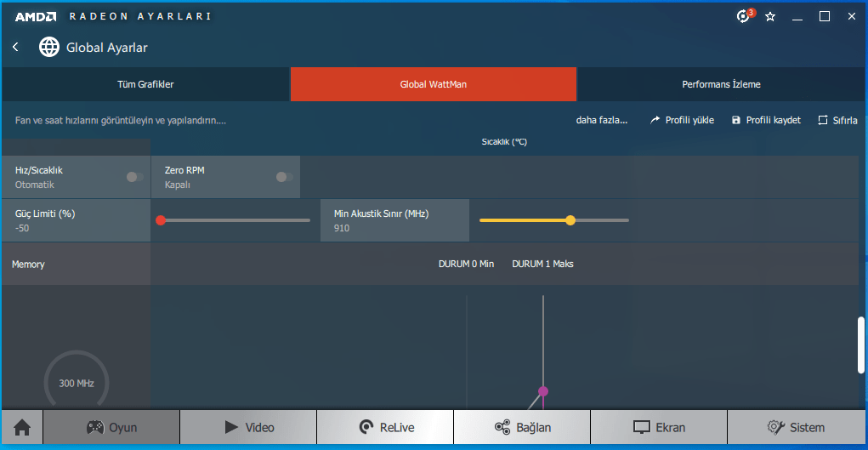Click the AMD logo
This screenshot has width=868, height=450.
[x=36, y=17]
